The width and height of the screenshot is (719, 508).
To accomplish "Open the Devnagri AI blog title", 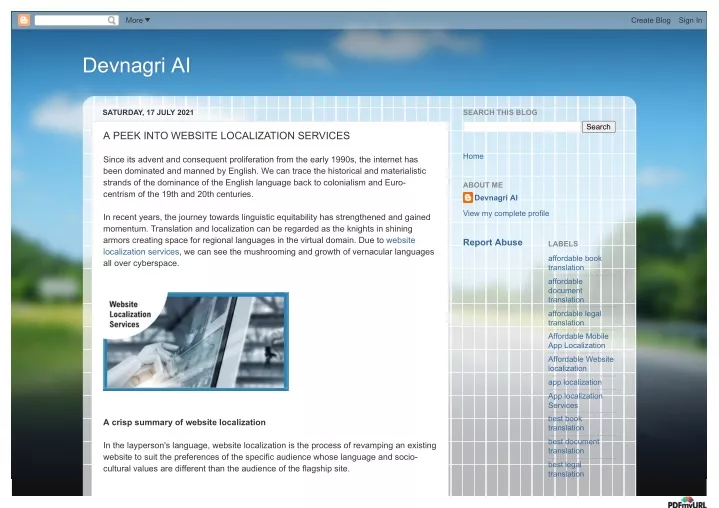I will [x=136, y=65].
